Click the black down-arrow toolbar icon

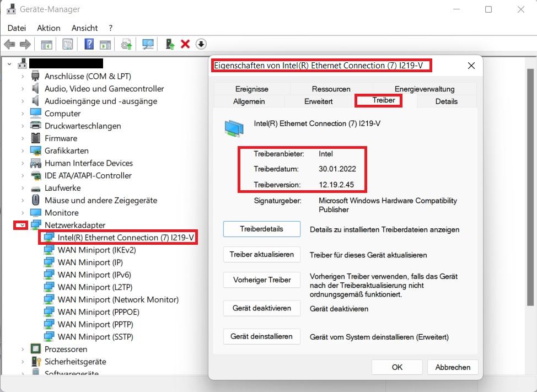201,44
